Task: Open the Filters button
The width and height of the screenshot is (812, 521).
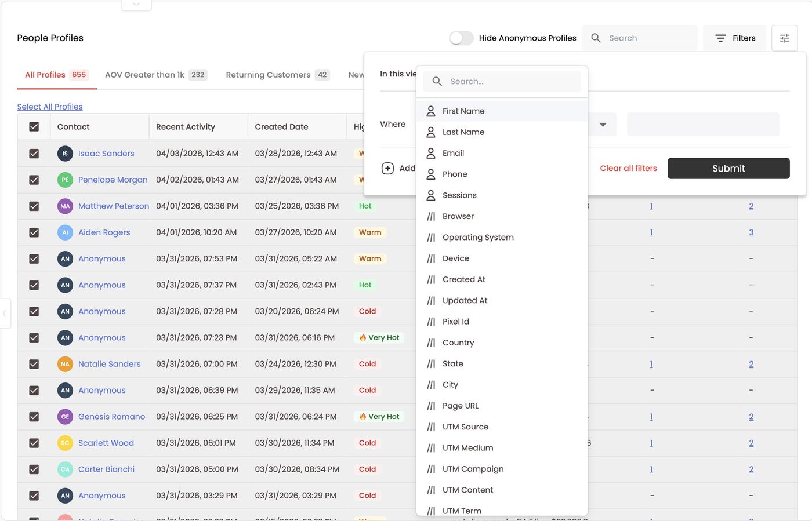Action: point(735,38)
